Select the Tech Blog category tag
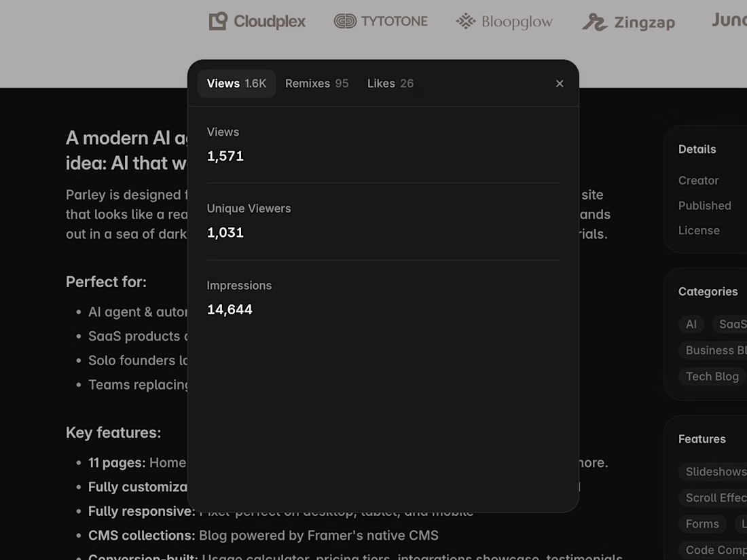 [712, 376]
